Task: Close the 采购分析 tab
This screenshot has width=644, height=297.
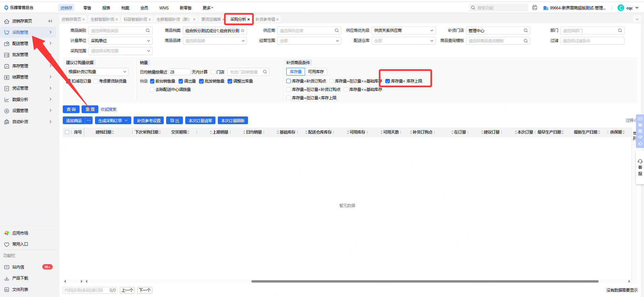Action: [248, 19]
